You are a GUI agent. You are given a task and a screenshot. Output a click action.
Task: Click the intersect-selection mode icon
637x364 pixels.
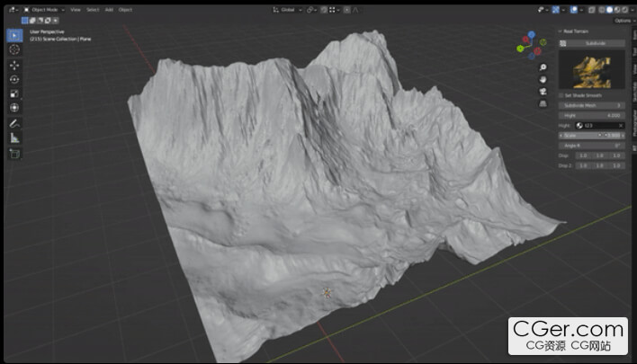(56, 21)
